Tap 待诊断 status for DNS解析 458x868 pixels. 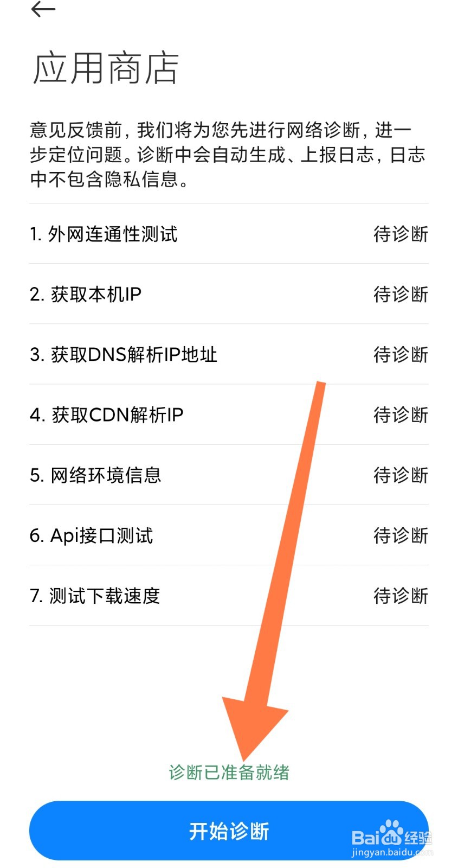401,355
